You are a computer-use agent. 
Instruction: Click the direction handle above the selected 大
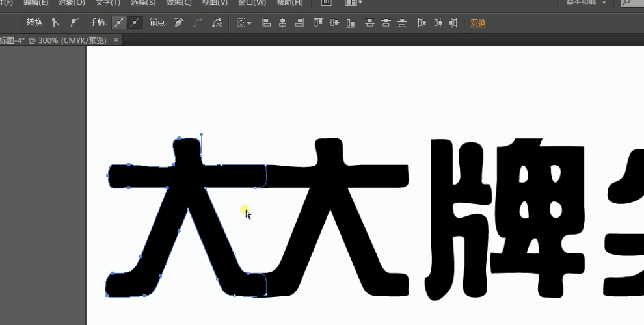(201, 134)
